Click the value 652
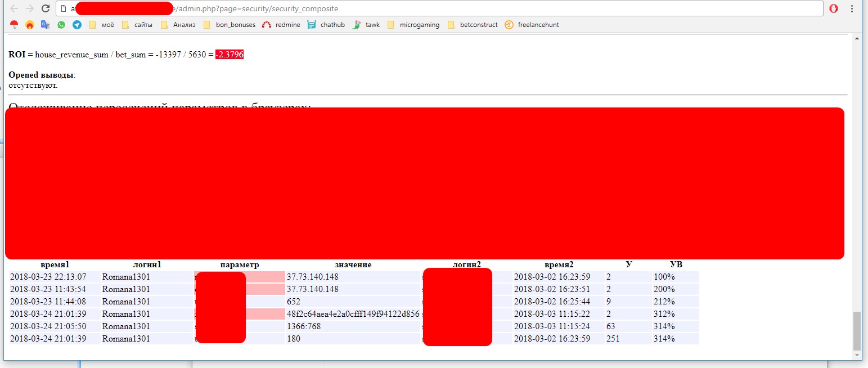 tap(294, 302)
